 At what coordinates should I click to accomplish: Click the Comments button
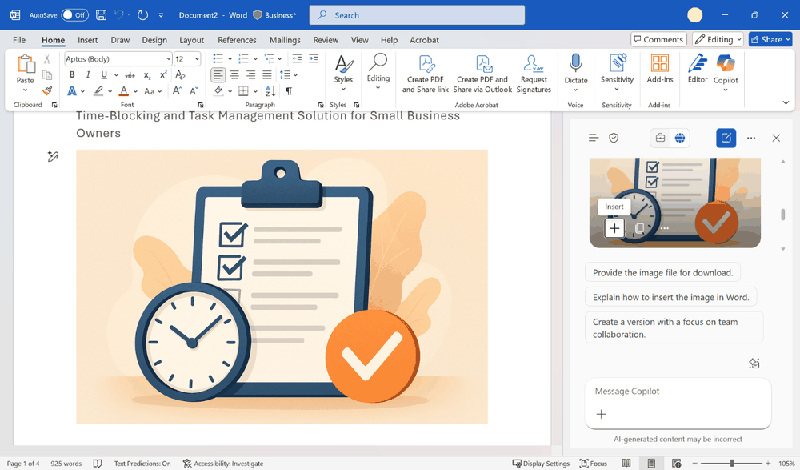658,39
